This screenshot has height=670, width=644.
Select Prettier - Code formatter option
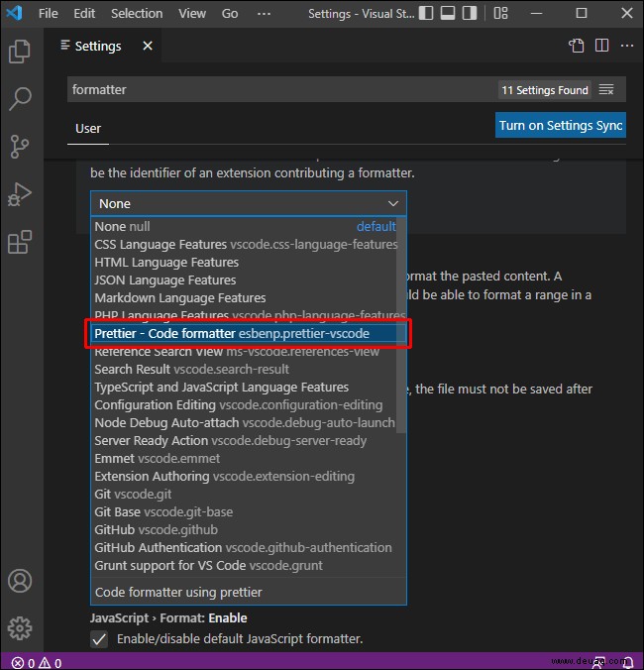pos(248,334)
